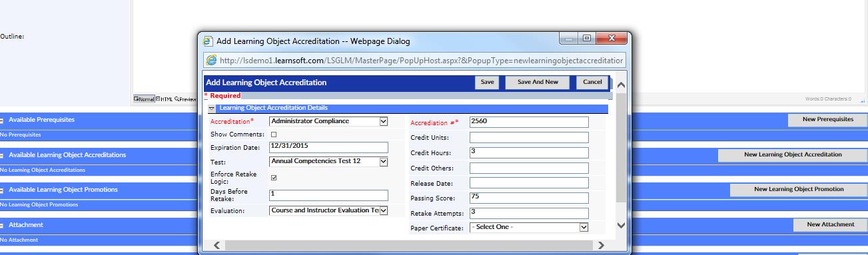868x255 pixels.
Task: Click the Days Before Retake field
Action: [x=328, y=195]
